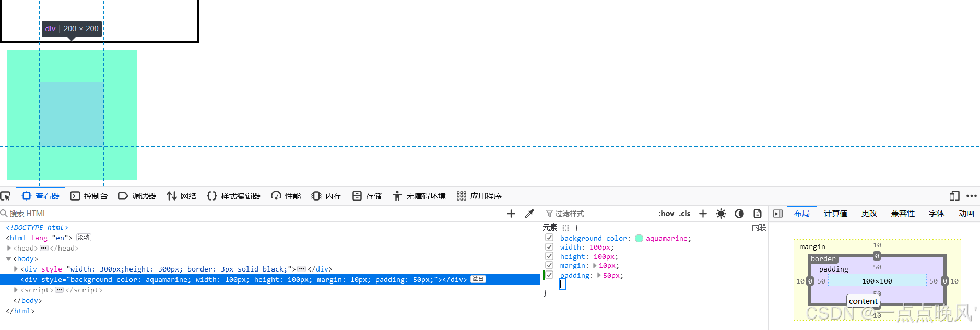Collapse the body node in markup tree

coord(9,258)
